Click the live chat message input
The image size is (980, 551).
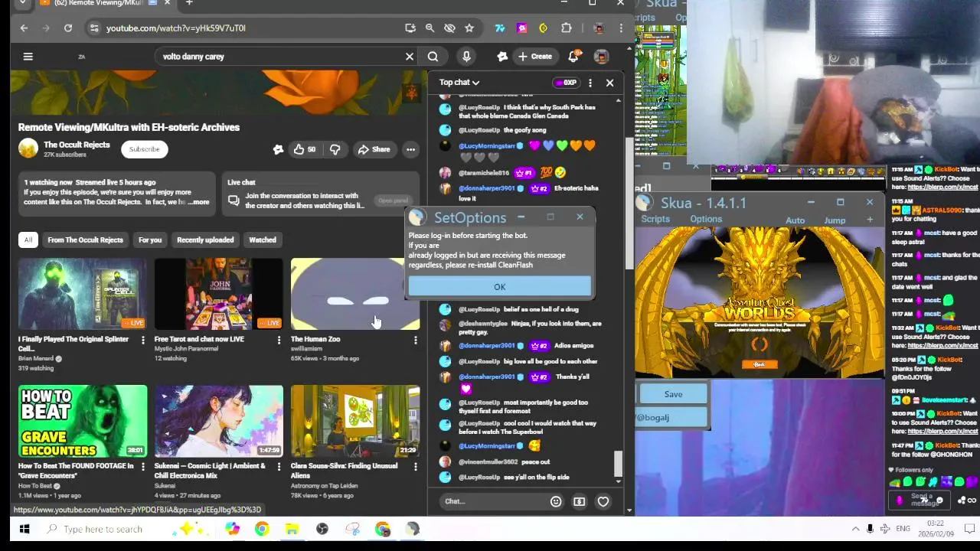494,501
